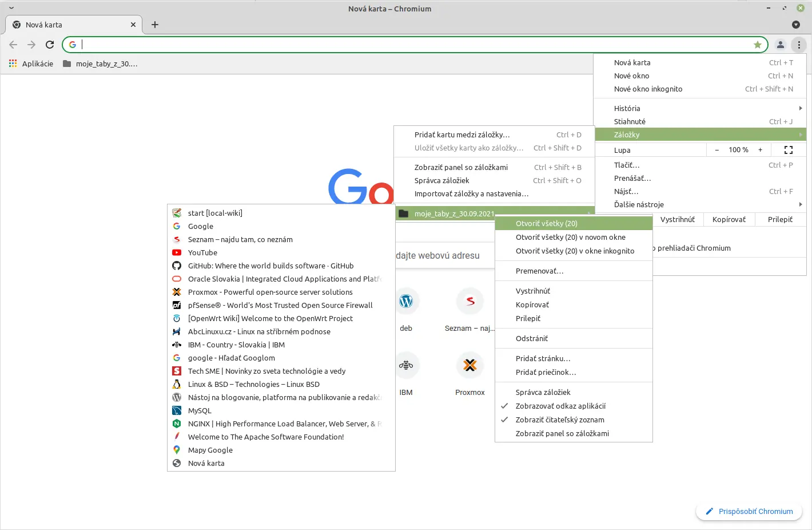Click the back navigation arrow

point(13,45)
